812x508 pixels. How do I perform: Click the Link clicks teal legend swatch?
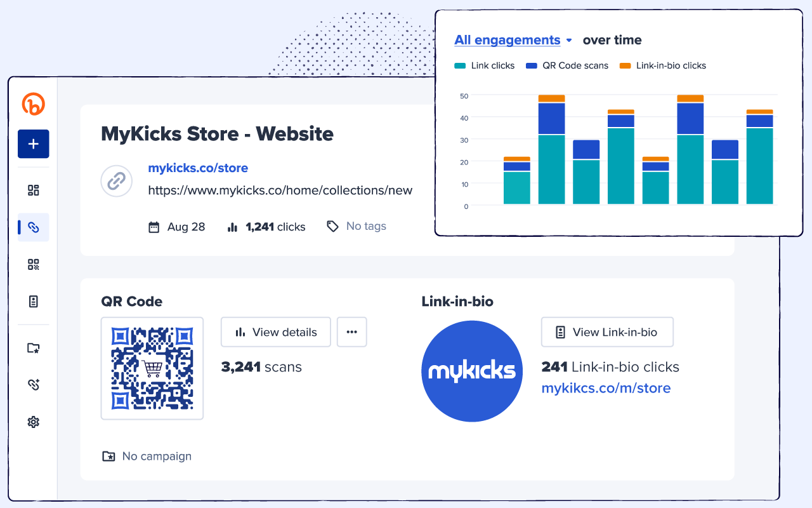click(x=461, y=65)
